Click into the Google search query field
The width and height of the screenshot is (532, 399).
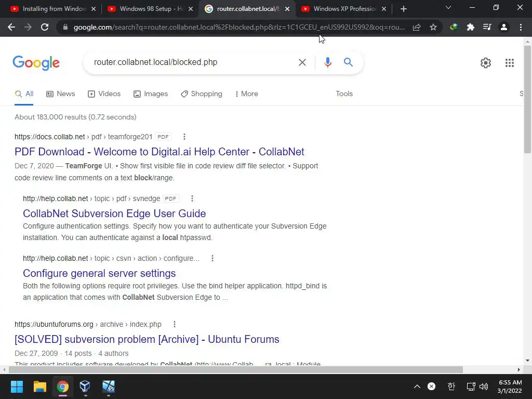[192, 62]
